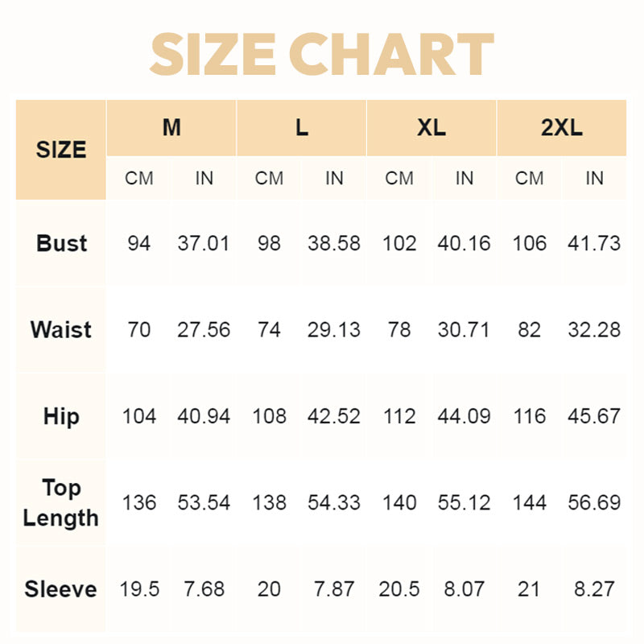Click the hip value 44.09
The image size is (644, 644).
tap(464, 416)
